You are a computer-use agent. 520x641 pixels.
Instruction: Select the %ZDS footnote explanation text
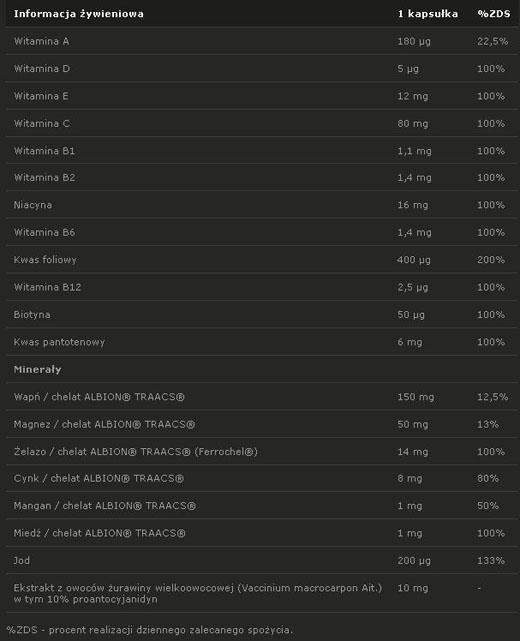click(150, 630)
